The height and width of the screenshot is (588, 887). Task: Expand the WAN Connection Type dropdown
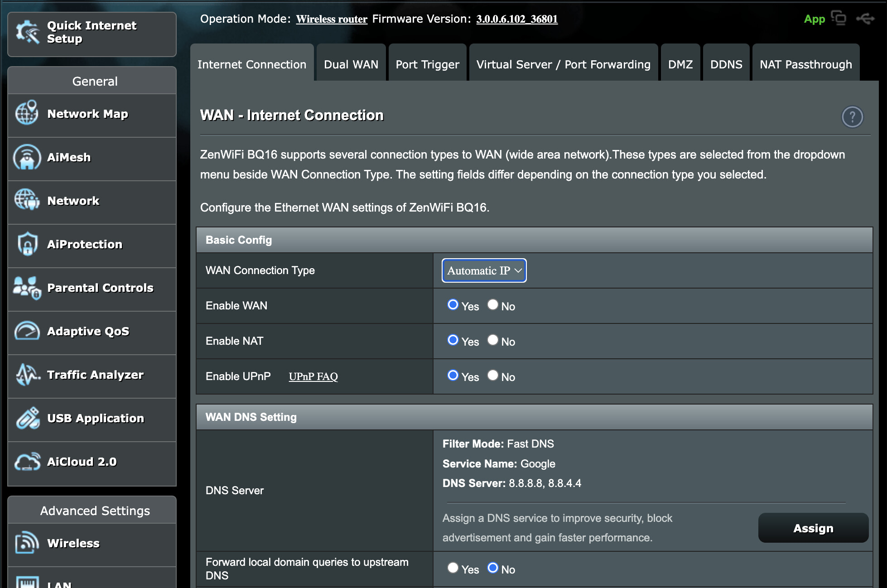484,270
